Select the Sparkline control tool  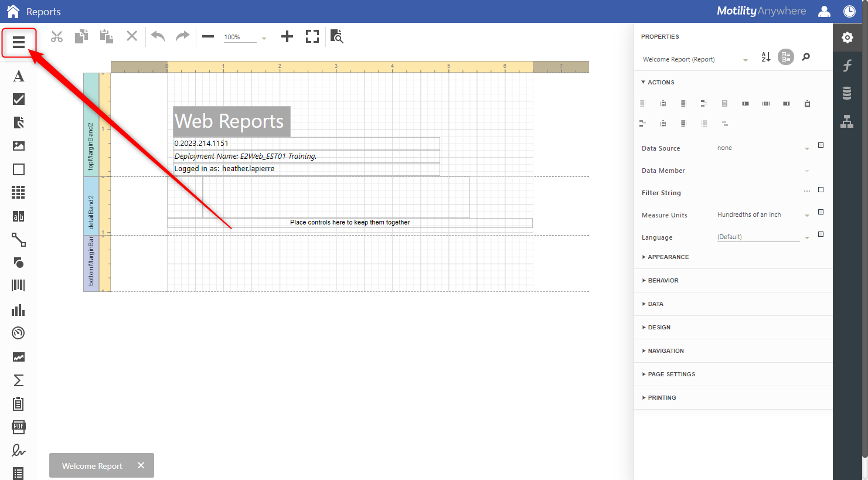(x=19, y=357)
